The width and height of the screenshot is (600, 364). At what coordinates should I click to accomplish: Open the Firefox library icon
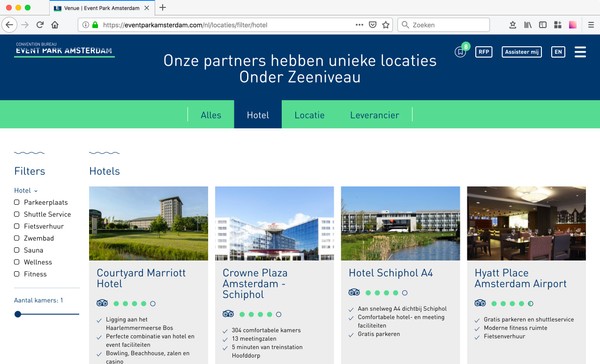[x=528, y=25]
